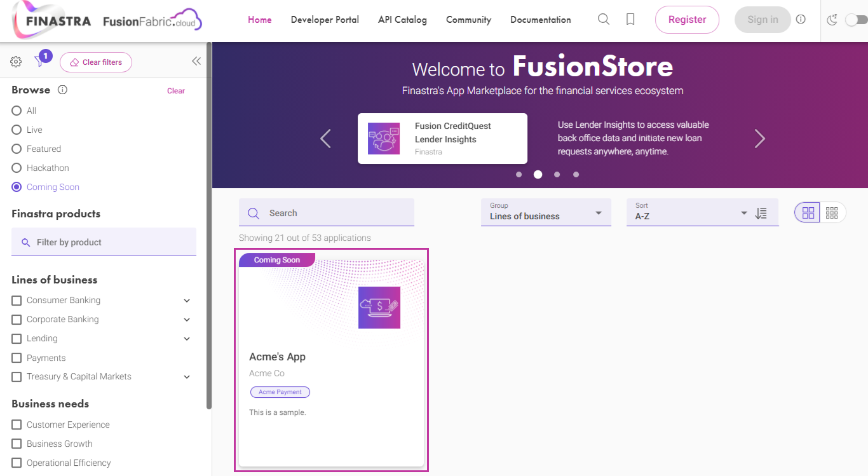Expand Treasury & Capital Markets chevron
Screen dimensions: 868x476
[x=187, y=377]
